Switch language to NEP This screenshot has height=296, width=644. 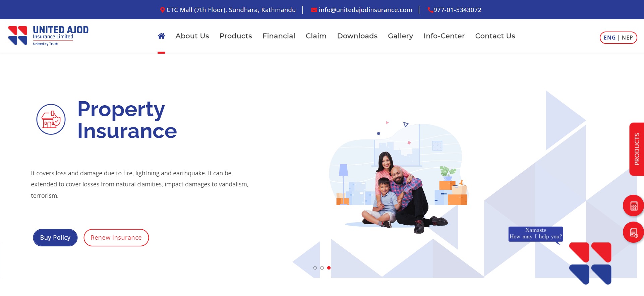[627, 38]
